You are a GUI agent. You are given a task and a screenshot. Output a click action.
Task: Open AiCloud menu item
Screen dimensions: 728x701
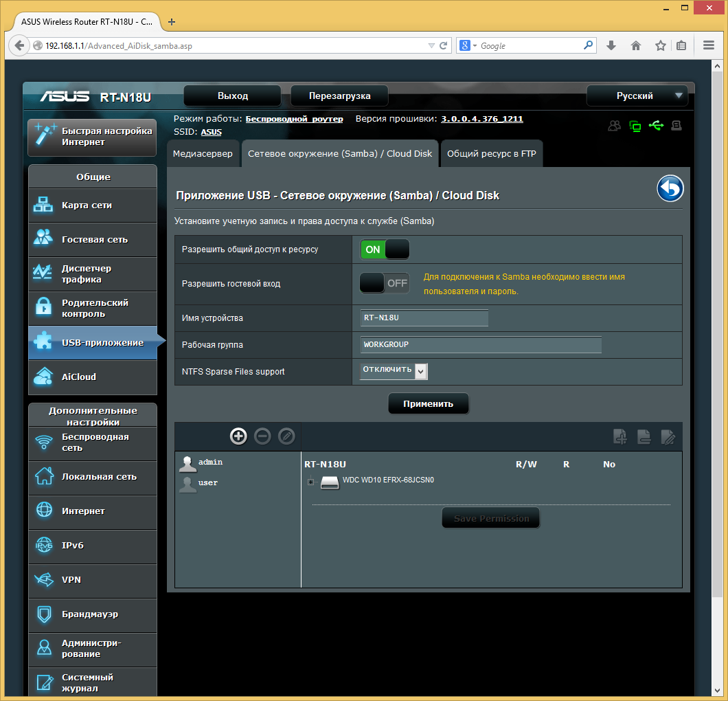(x=93, y=377)
